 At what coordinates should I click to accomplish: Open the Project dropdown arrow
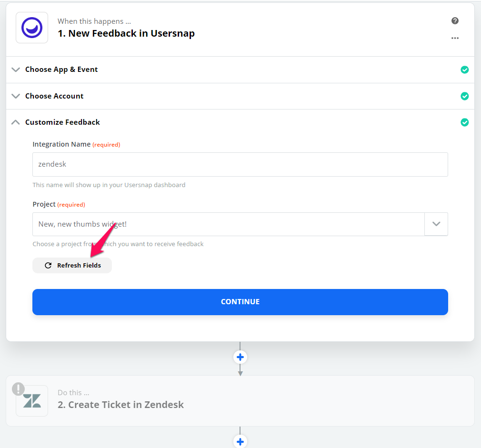[436, 224]
